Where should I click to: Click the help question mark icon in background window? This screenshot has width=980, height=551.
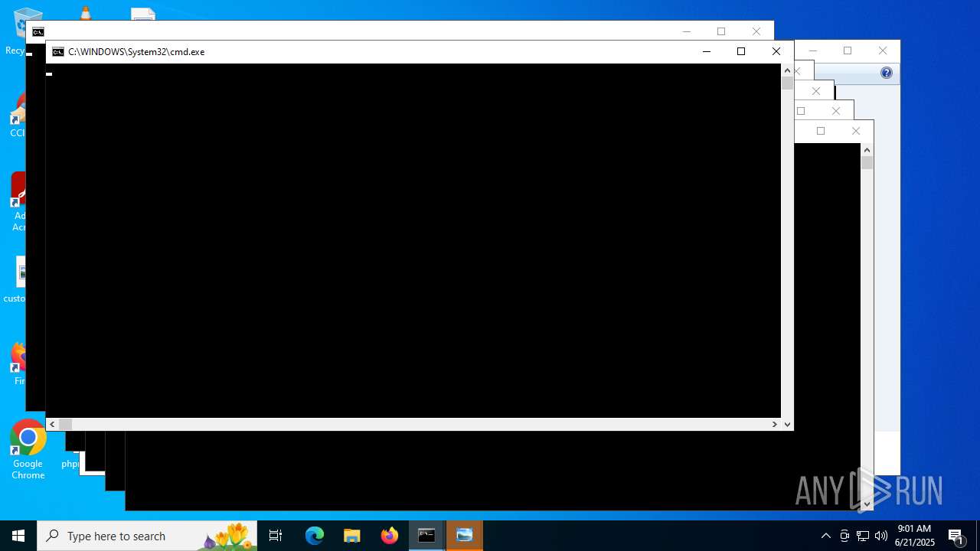886,73
